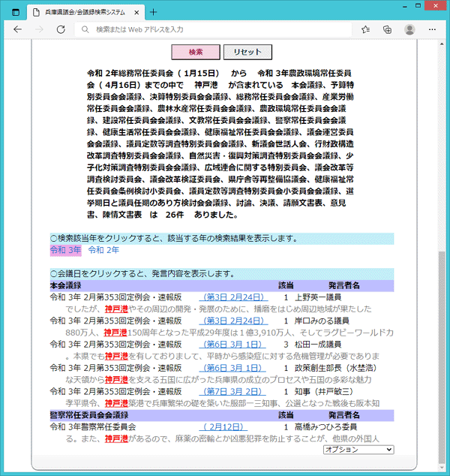
Task: Reload the current page
Action: (x=61, y=29)
